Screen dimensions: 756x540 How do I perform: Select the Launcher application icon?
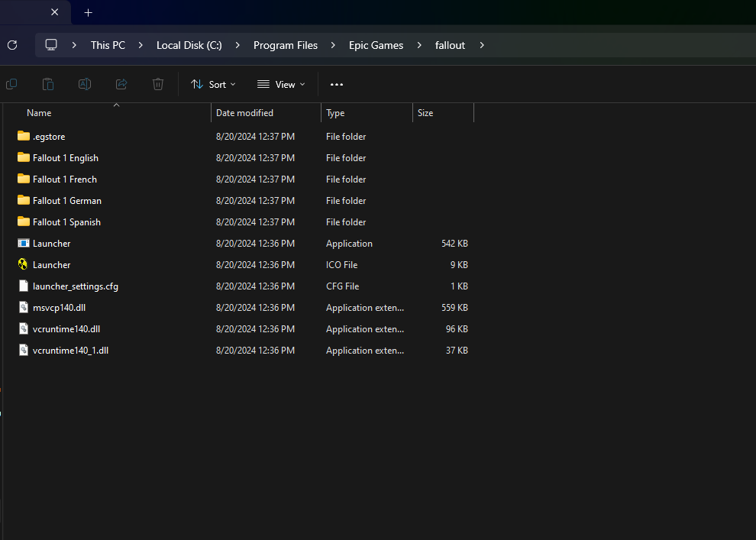[24, 243]
